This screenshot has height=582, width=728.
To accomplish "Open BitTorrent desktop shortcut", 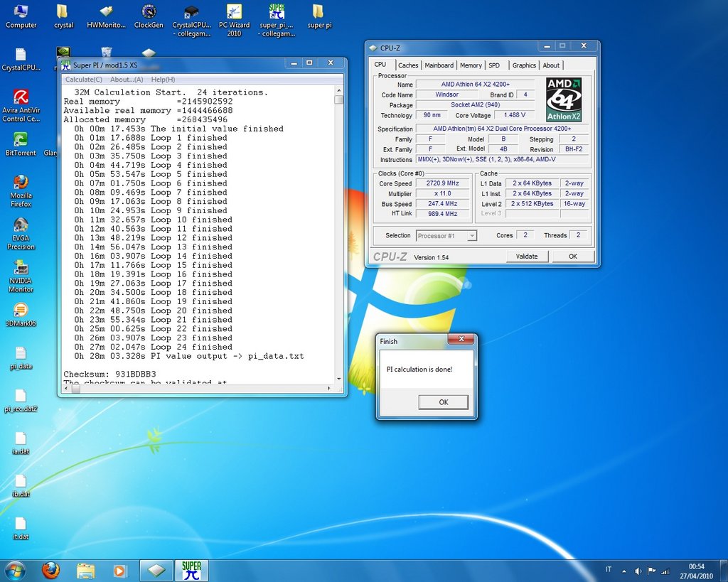I will 21,144.
